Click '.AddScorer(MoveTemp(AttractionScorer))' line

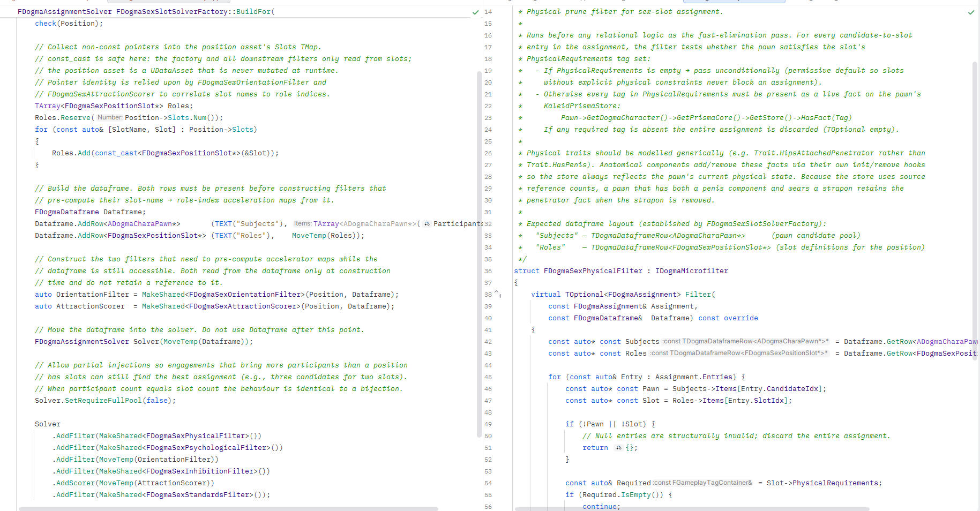[x=133, y=483]
